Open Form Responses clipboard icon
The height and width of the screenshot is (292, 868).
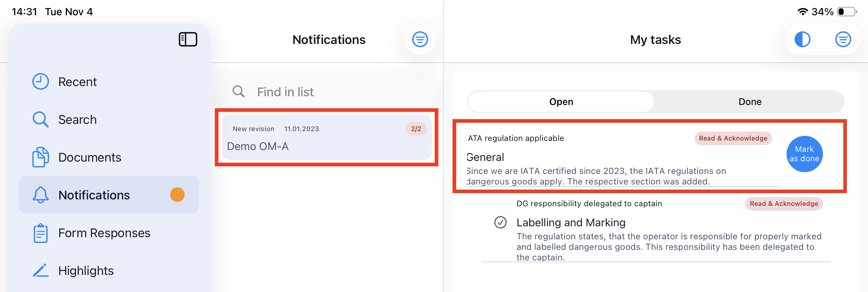pos(40,233)
